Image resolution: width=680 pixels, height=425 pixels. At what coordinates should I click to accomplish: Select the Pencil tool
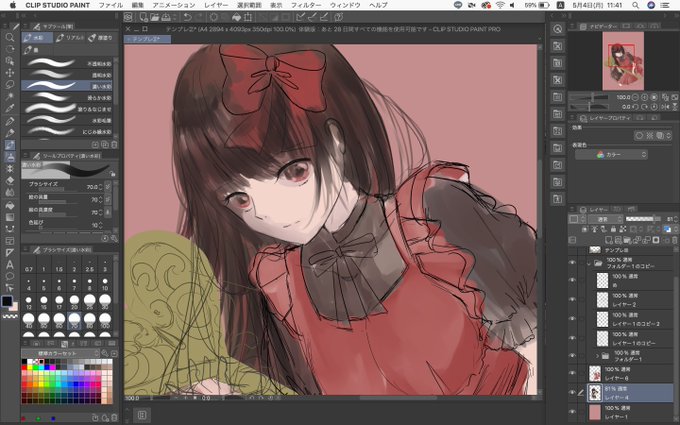[x=10, y=133]
